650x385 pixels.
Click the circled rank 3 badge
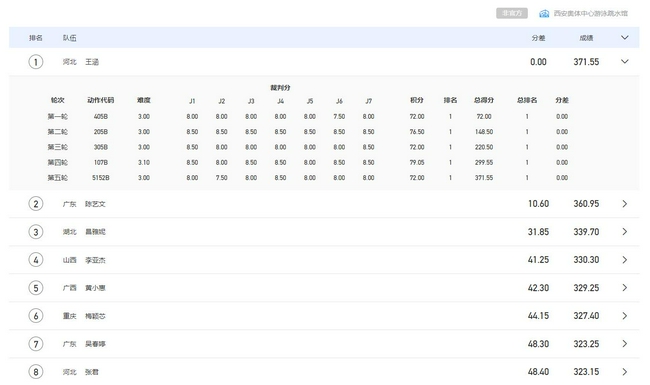36,232
